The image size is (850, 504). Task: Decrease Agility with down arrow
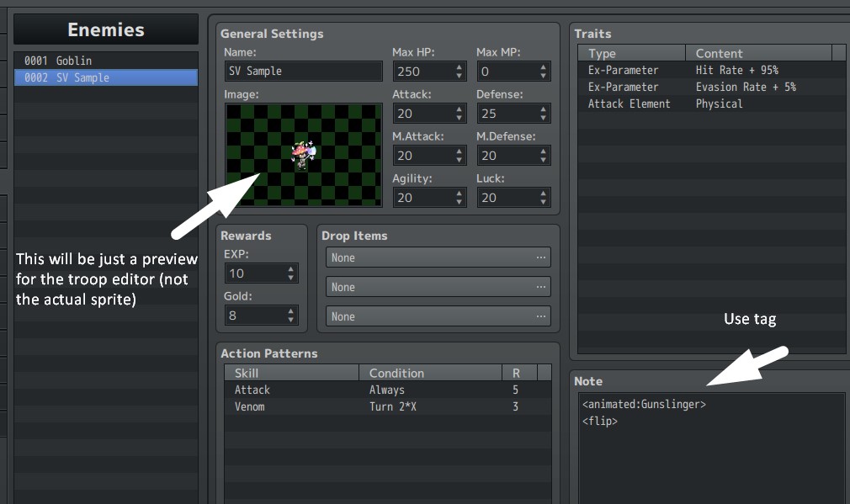[460, 203]
